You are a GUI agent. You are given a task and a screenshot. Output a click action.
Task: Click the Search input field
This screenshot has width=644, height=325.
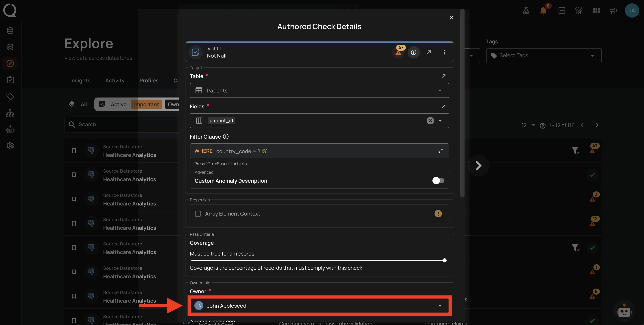122,125
